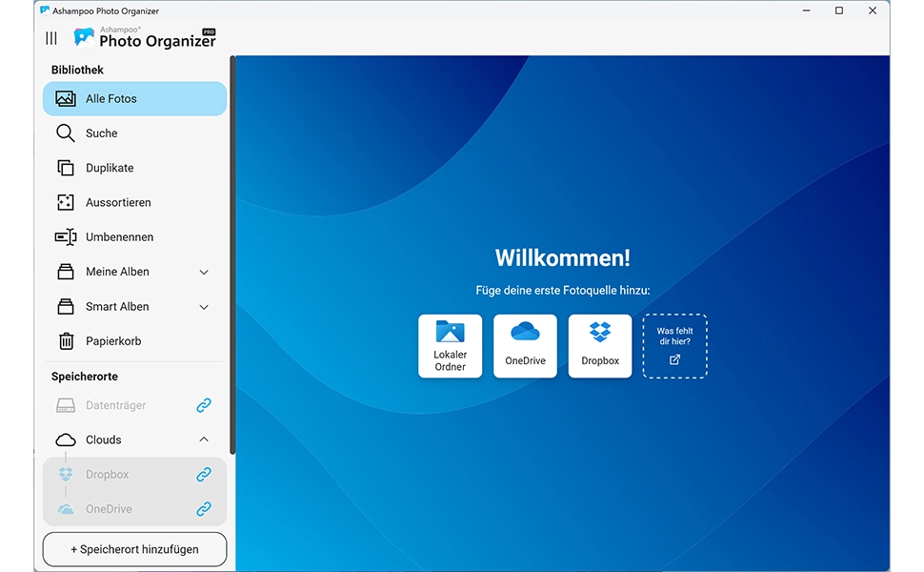Switch to the Speicherorte section

(83, 376)
